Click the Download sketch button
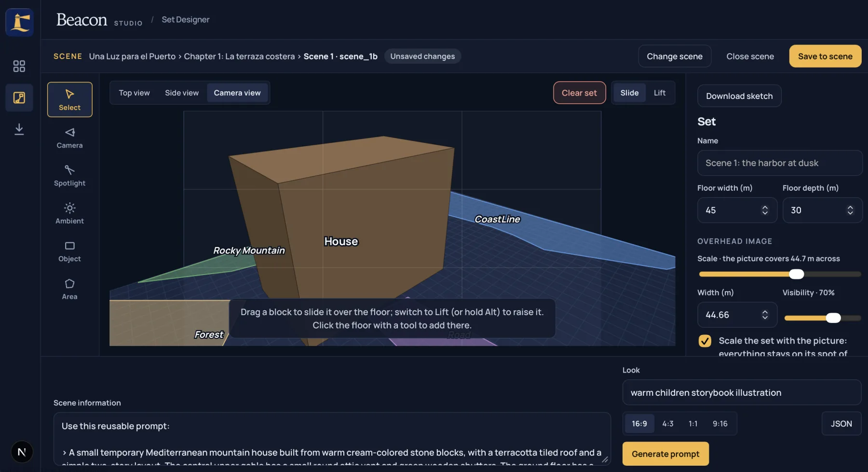Screen dimensions: 868x472 [739, 96]
